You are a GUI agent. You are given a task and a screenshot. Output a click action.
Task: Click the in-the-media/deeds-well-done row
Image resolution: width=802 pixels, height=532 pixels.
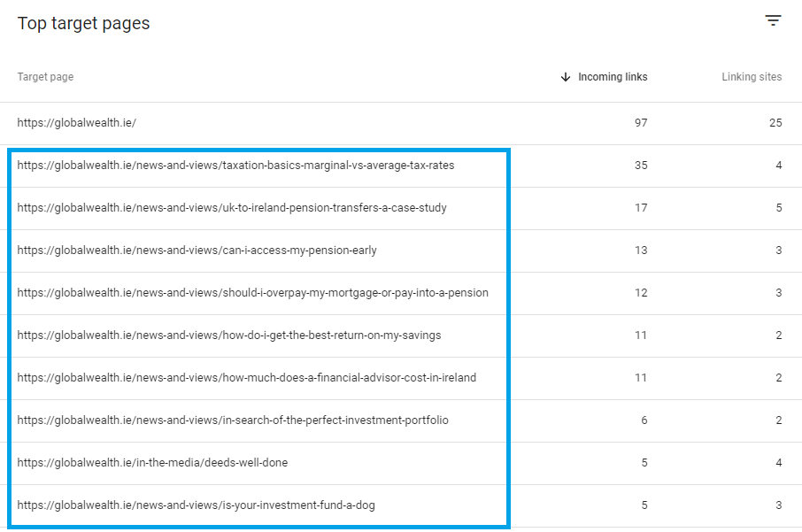pos(152,463)
